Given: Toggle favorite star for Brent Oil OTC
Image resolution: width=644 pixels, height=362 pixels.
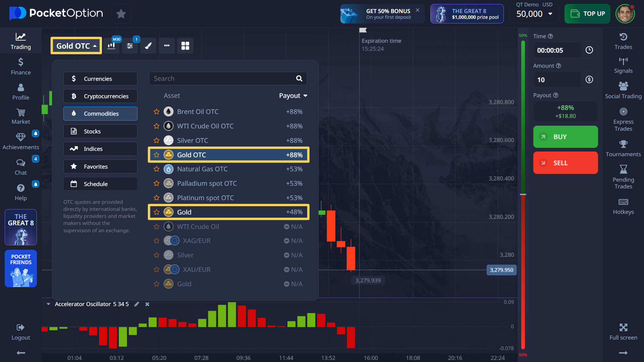Looking at the screenshot, I should pyautogui.click(x=156, y=112).
